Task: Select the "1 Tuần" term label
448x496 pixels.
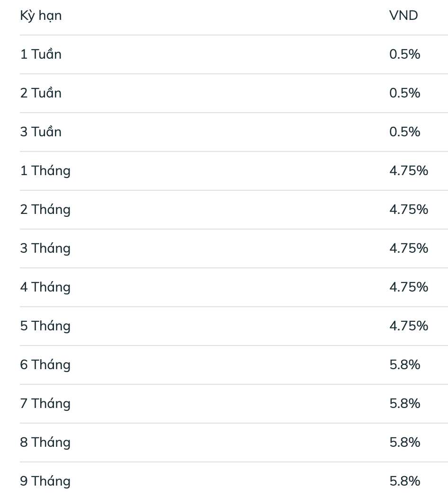Action: tap(41, 54)
